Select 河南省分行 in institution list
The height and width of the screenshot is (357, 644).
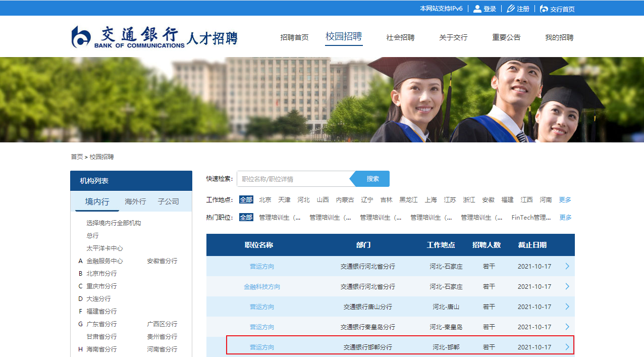coord(162,349)
